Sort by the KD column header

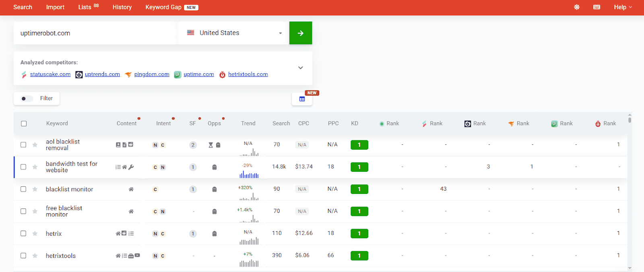[355, 124]
